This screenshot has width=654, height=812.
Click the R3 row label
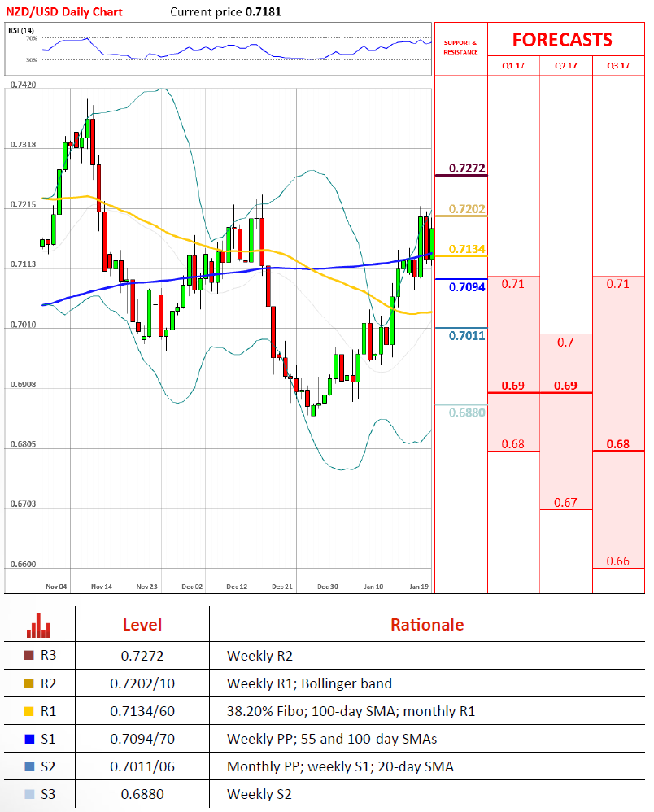coord(48,655)
